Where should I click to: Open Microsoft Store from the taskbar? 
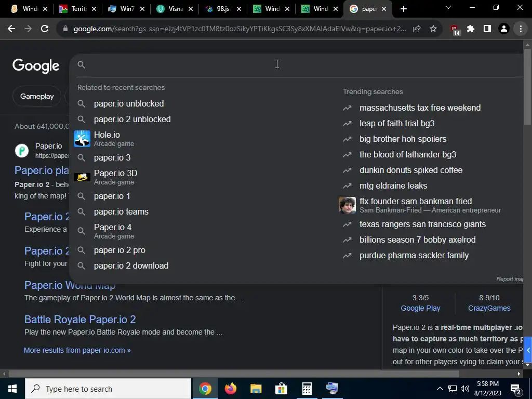pos(281,389)
